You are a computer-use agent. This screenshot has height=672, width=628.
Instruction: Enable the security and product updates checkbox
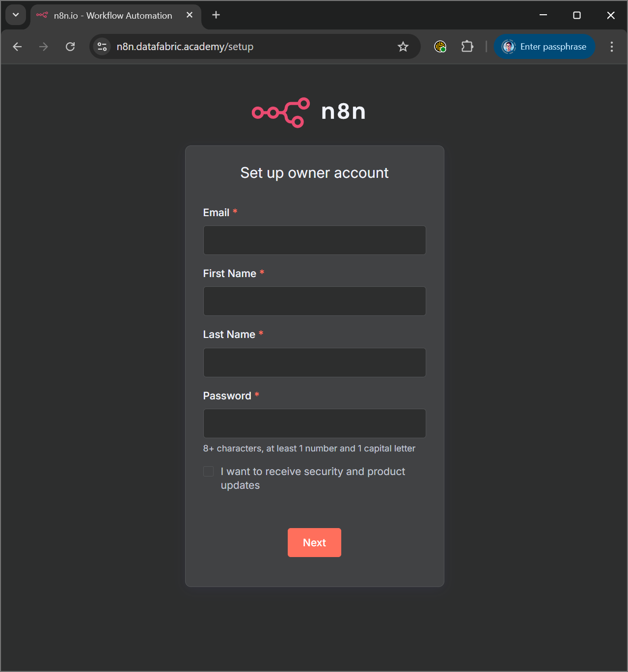pos(208,471)
